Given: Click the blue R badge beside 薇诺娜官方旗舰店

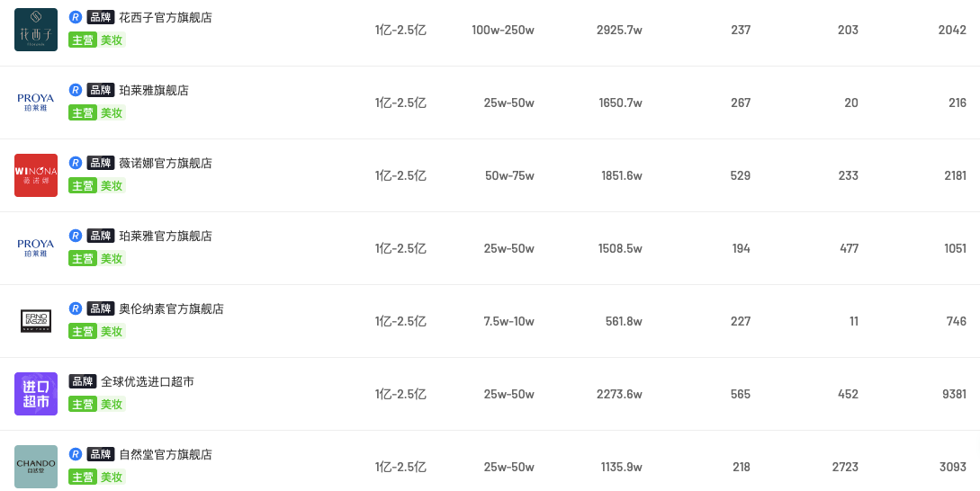Looking at the screenshot, I should pos(76,163).
